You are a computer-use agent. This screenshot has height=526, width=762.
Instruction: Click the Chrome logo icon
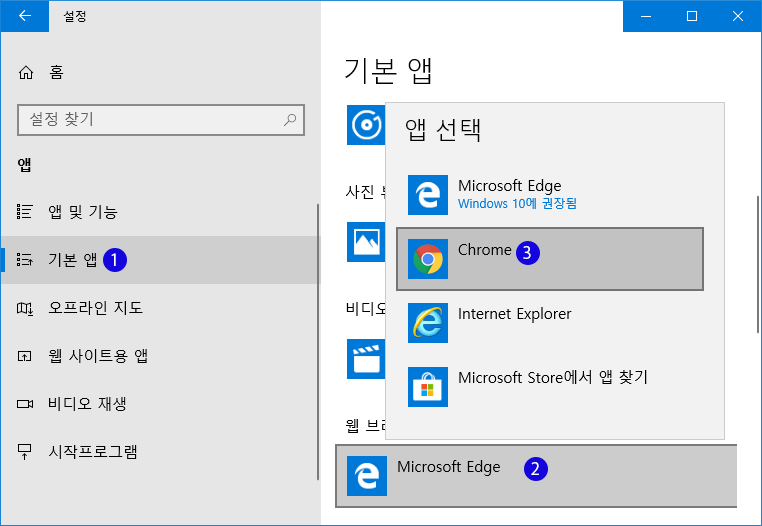tap(428, 259)
